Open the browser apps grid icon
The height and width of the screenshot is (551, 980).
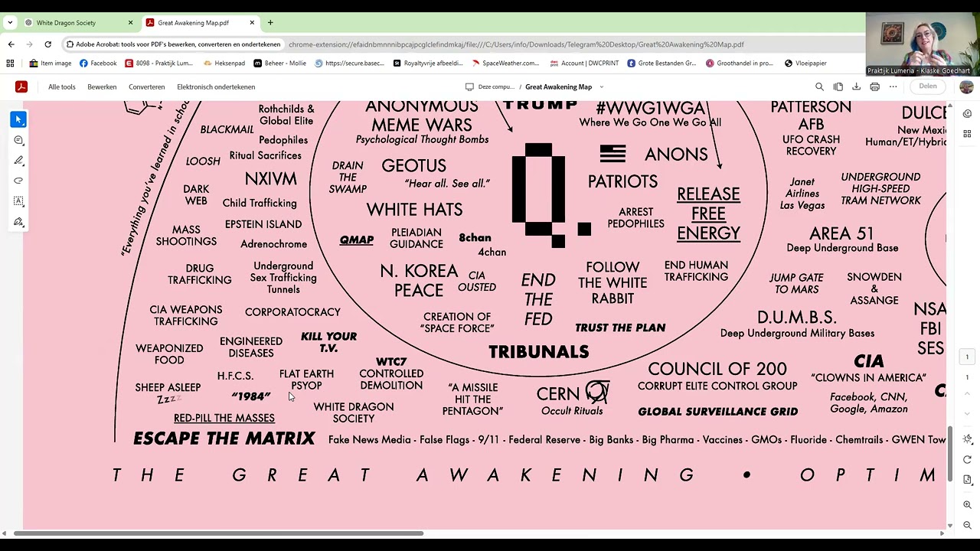click(x=10, y=64)
